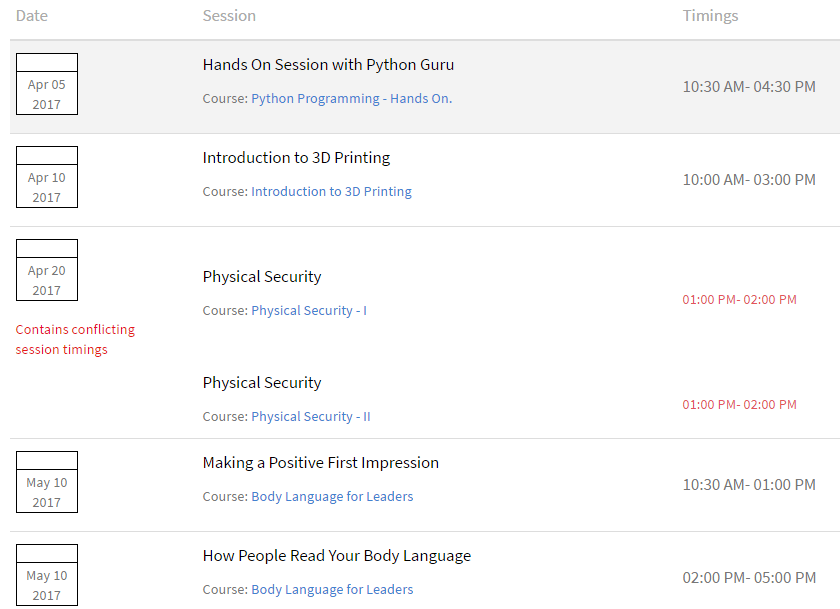Image resolution: width=840 pixels, height=609 pixels.
Task: Open the Making a Positive First Impression session
Action: pyautogui.click(x=318, y=462)
